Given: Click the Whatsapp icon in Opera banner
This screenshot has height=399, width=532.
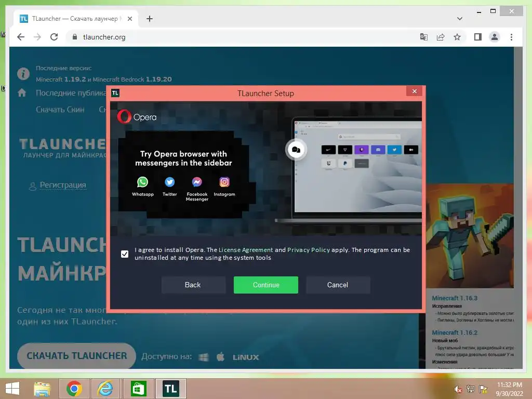Looking at the screenshot, I should 142,182.
